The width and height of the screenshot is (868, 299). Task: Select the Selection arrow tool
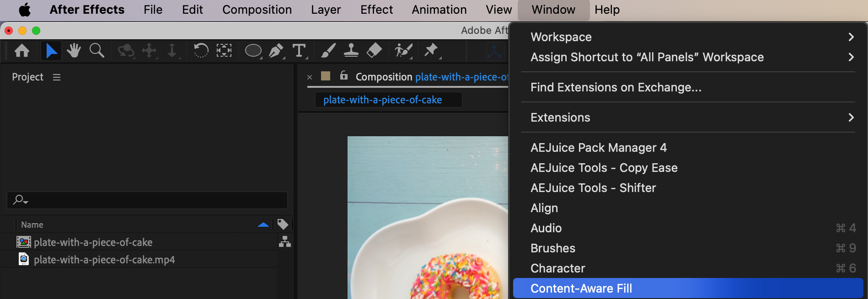pyautogui.click(x=51, y=50)
